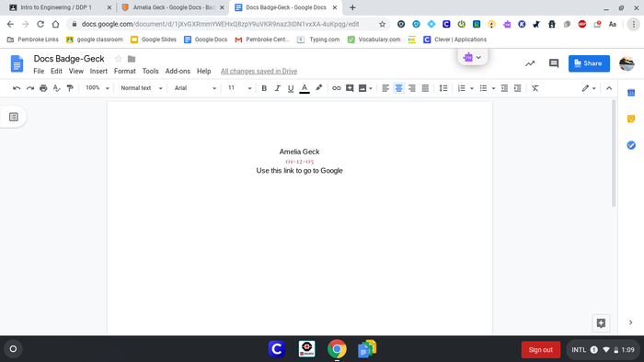Open the Explore button
The image size is (644, 362).
point(601,323)
